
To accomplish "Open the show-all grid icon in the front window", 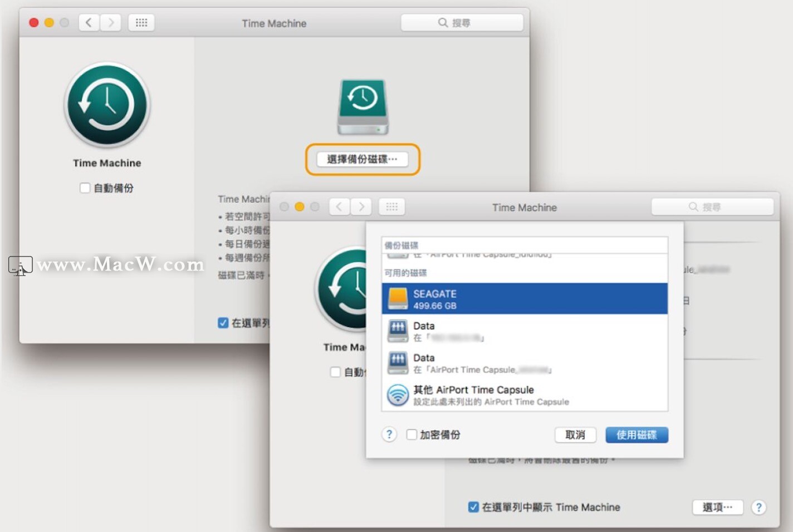I will 392,207.
